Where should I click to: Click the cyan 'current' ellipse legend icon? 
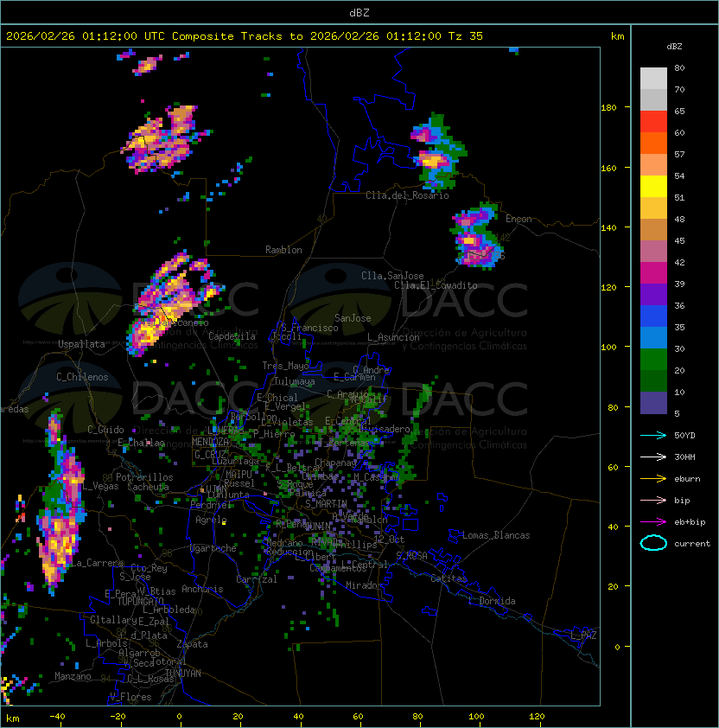click(653, 543)
